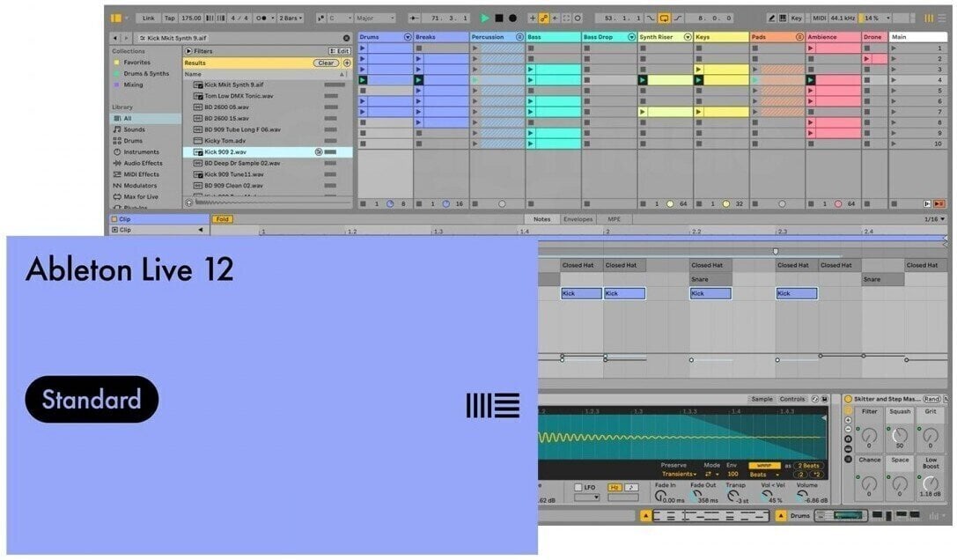Click the plus icon next to Clear

tap(347, 63)
